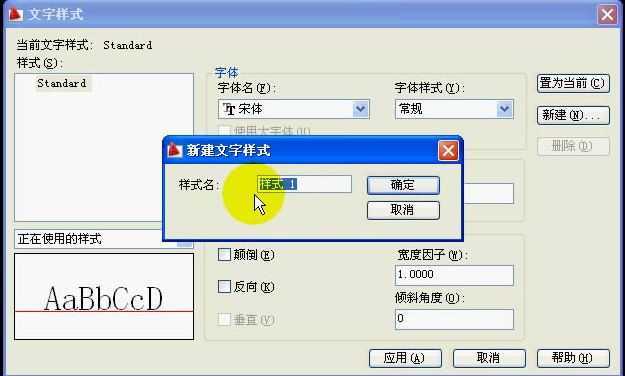The width and height of the screenshot is (625, 376).
Task: Confirm new style with 确定 button
Action: 403,185
